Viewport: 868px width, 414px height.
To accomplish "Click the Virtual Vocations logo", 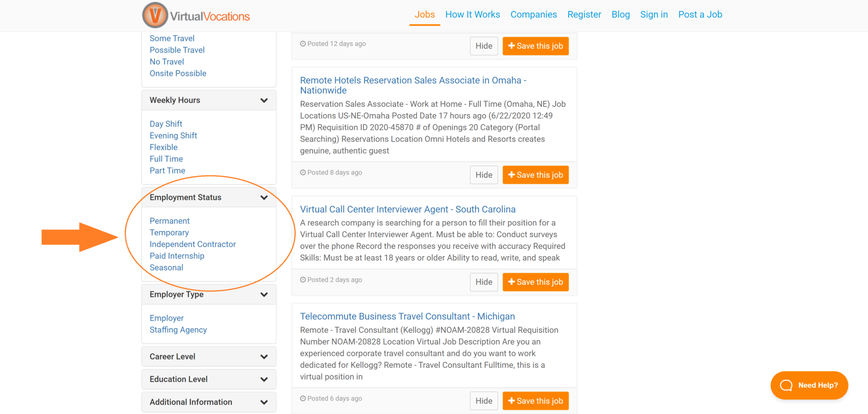I will tap(196, 15).
